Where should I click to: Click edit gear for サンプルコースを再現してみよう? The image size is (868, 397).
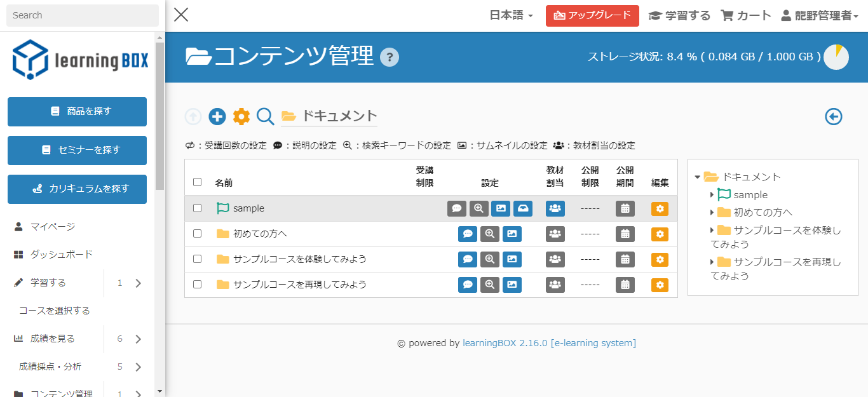(660, 285)
